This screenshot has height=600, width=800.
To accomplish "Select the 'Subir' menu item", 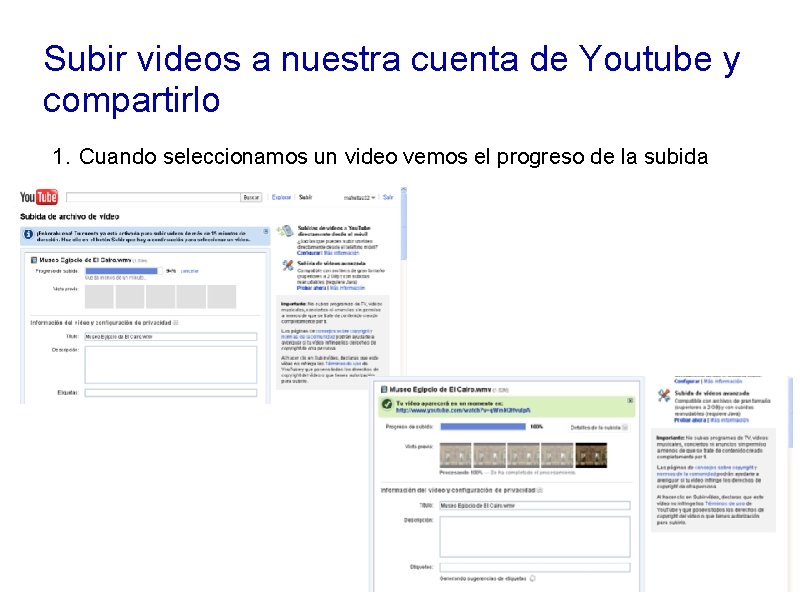I will tap(305, 195).
